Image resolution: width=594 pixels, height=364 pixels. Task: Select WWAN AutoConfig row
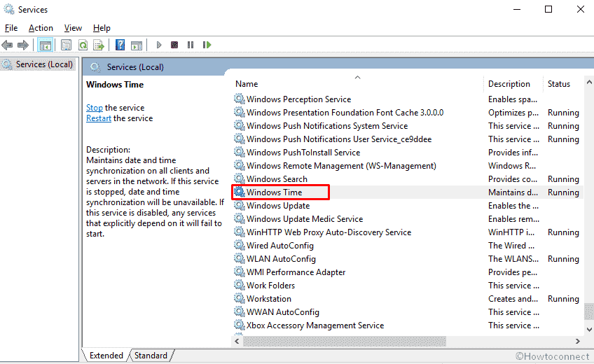407,311
